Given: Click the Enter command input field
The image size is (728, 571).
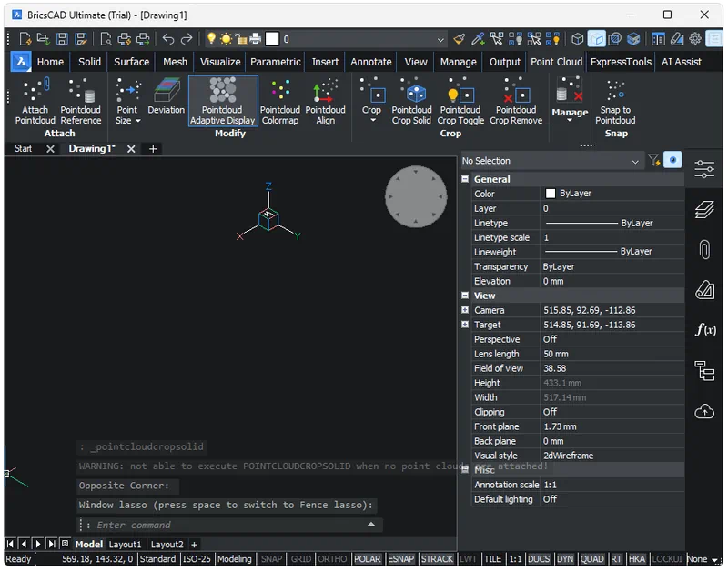Looking at the screenshot, I should pos(230,525).
